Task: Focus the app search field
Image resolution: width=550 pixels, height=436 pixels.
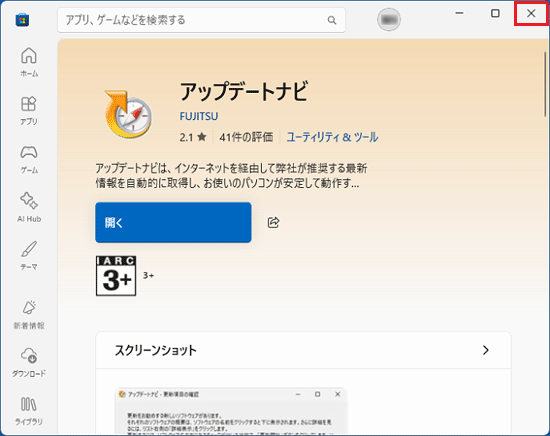Action: click(x=201, y=20)
